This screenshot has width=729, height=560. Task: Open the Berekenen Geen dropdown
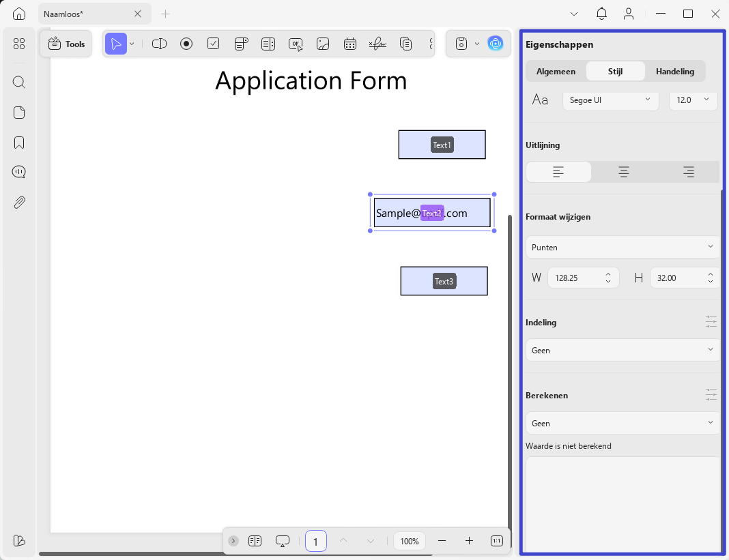pyautogui.click(x=623, y=424)
